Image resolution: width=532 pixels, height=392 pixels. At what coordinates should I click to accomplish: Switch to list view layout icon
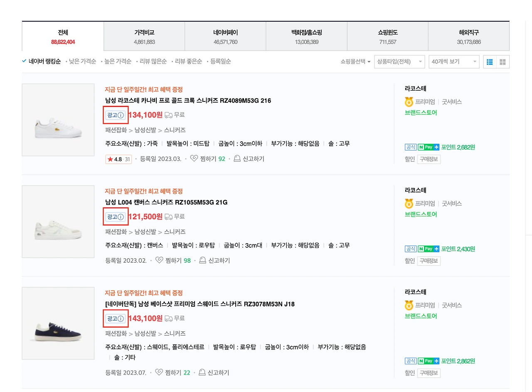[x=490, y=62]
